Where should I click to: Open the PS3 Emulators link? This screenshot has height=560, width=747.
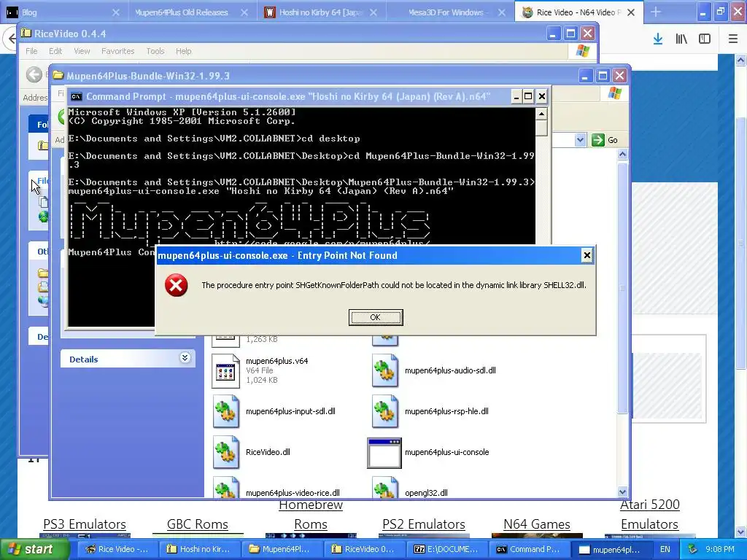pyautogui.click(x=85, y=524)
